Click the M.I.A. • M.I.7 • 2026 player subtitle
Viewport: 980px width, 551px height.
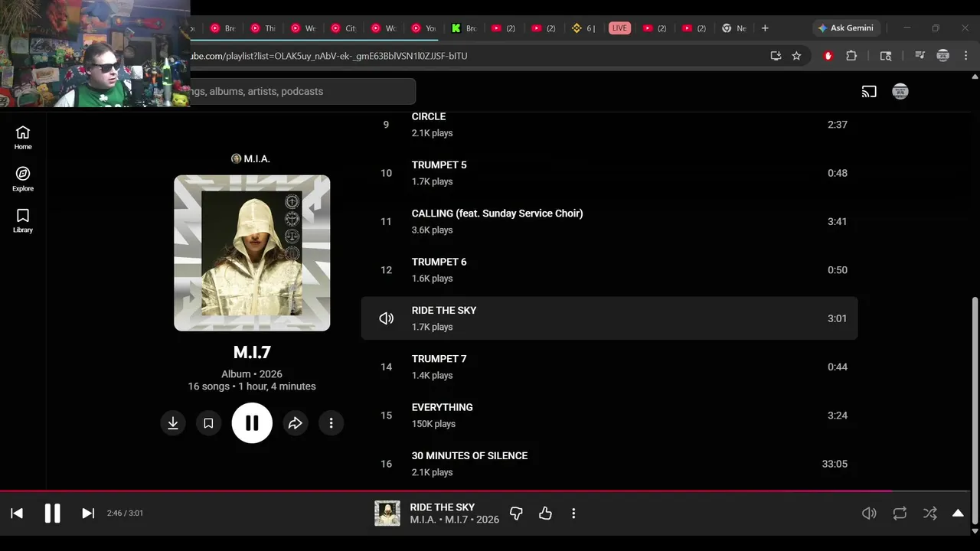454,520
